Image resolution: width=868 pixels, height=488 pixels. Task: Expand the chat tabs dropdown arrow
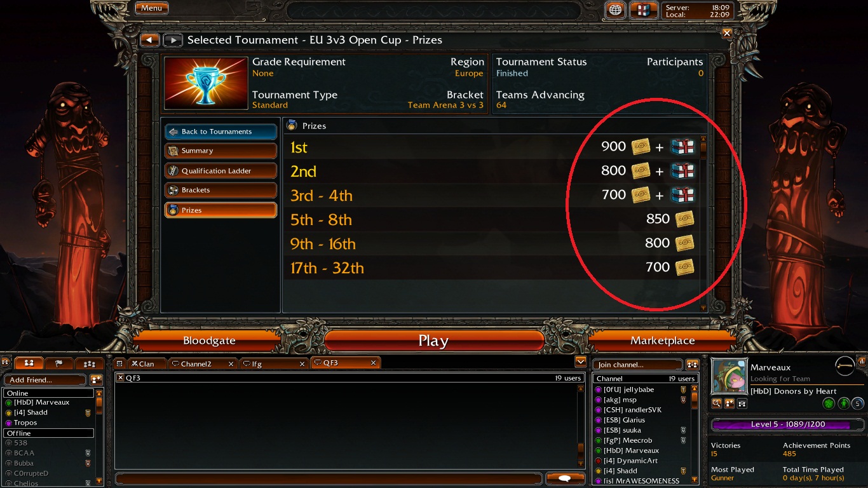580,362
